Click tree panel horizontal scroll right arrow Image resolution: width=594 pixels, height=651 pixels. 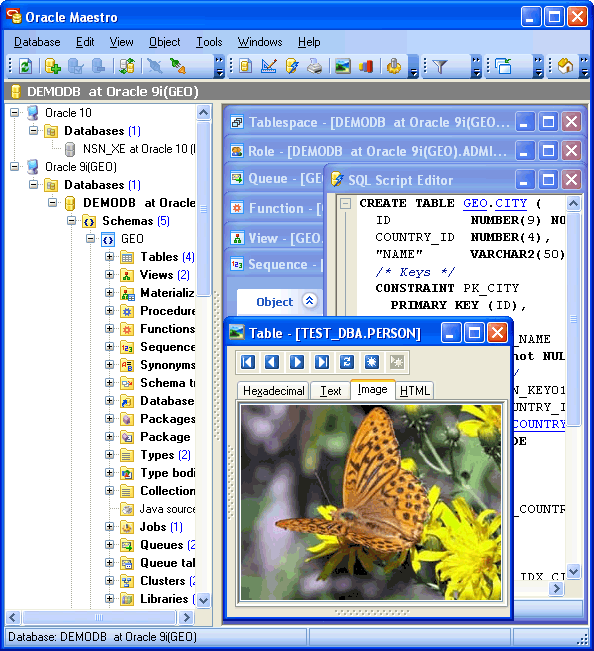(187, 617)
